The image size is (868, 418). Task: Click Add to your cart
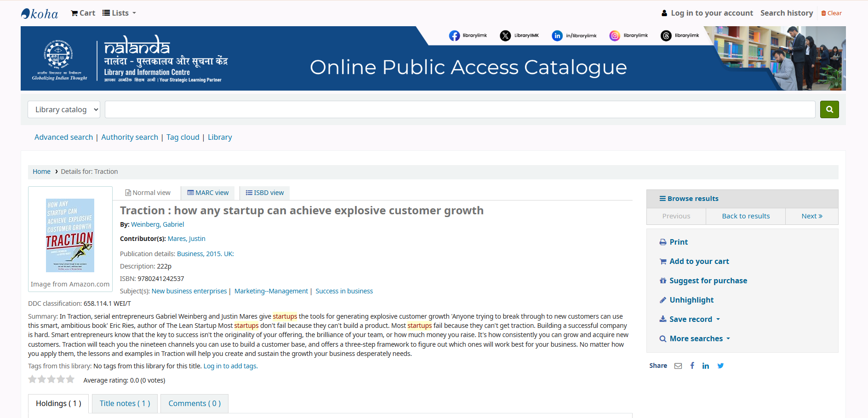click(x=699, y=261)
